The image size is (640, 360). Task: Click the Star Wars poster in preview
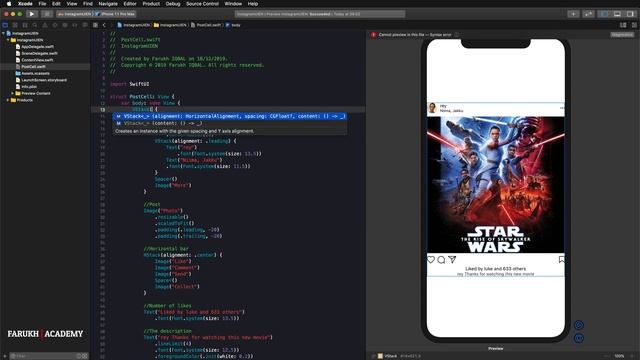[x=496, y=184]
